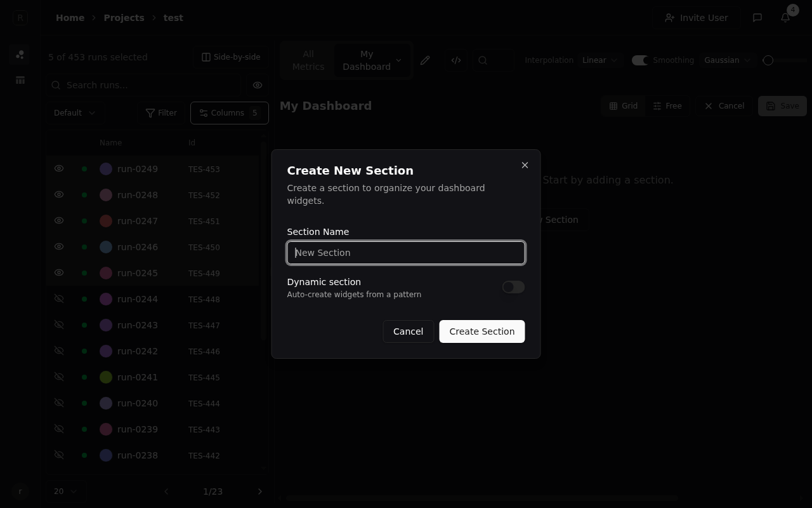
Task: Click the table view icon in the sidebar
Action: [x=20, y=80]
